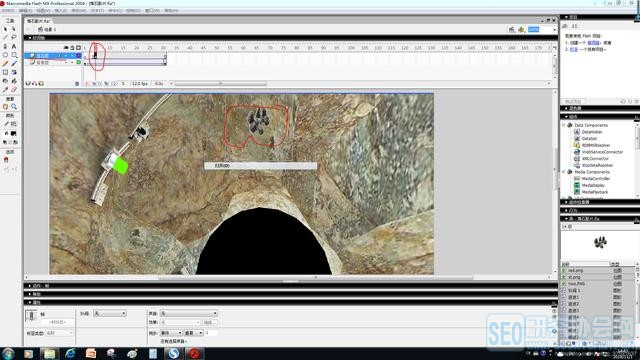
Task: Expand the Data Components tree node
Action: (564, 125)
